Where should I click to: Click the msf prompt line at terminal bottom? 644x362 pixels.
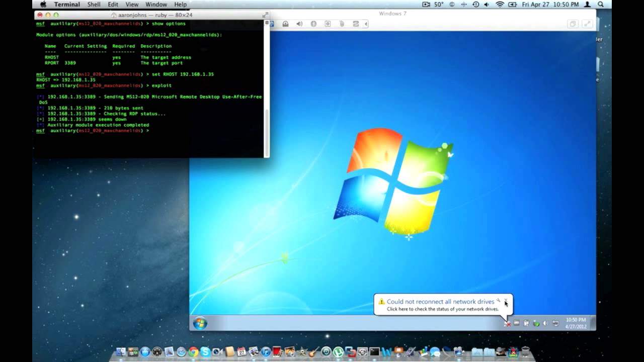pyautogui.click(x=93, y=131)
